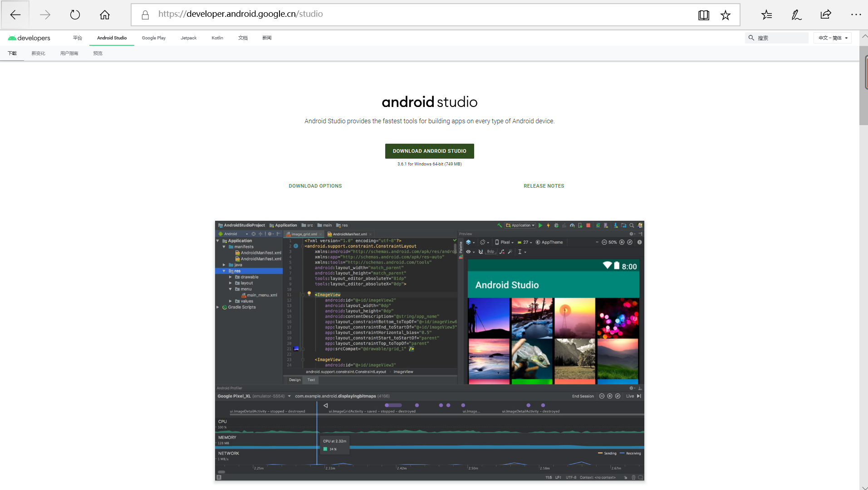The width and height of the screenshot is (868, 490).
Task: Click the add notes pen icon
Action: 796,15
